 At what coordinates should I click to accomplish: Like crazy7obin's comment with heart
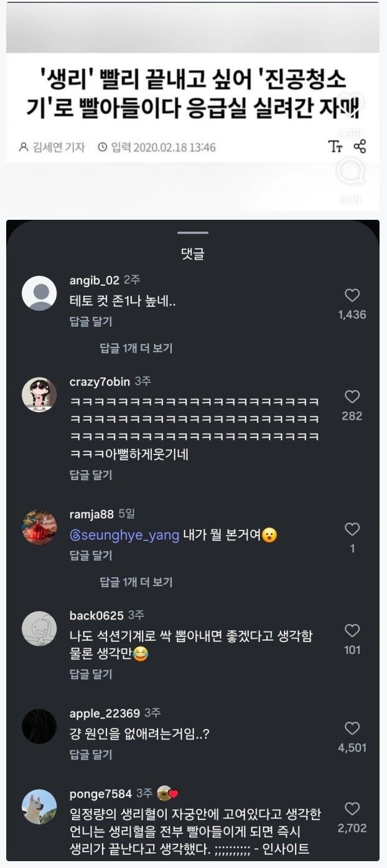coord(352,397)
